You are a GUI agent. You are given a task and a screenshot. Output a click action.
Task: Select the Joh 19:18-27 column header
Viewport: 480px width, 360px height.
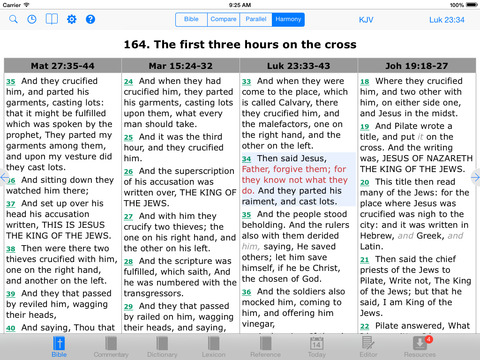[x=417, y=66]
